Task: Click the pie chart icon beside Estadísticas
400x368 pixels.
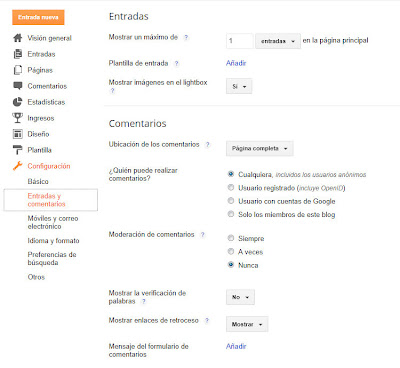Action: (x=18, y=102)
